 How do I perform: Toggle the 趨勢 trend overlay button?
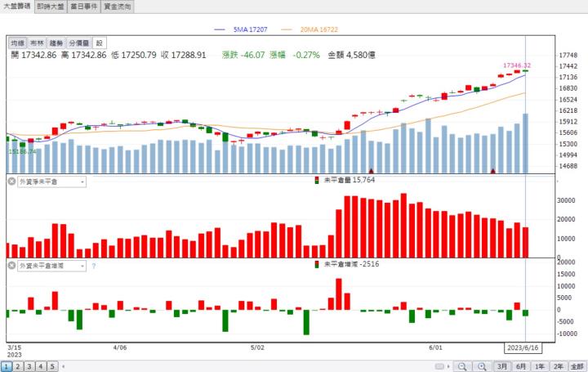tap(56, 43)
